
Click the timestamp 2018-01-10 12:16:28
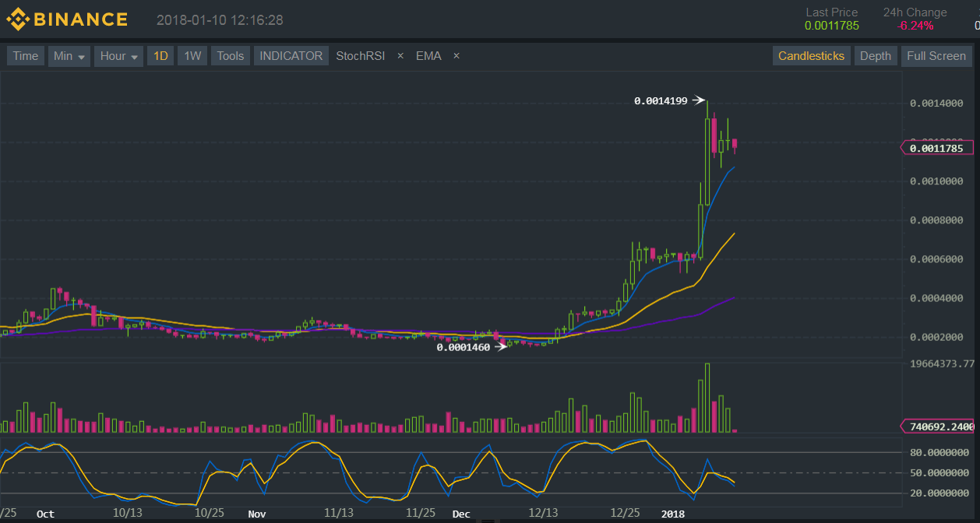click(220, 20)
